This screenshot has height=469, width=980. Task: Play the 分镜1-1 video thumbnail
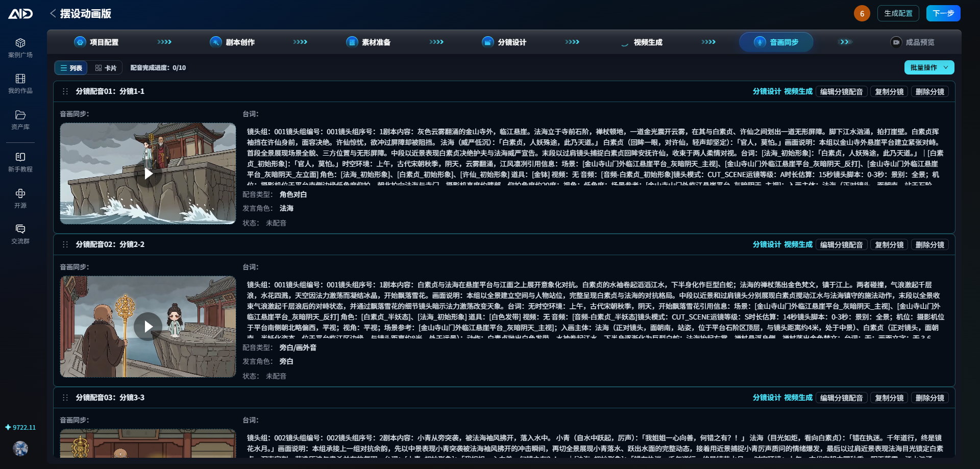148,174
